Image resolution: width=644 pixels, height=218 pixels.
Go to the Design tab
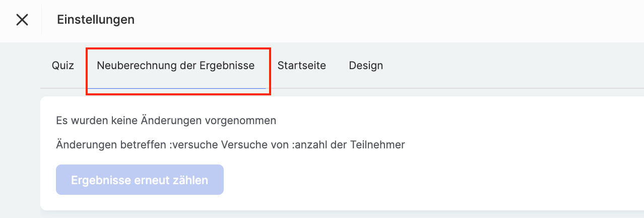366,66
